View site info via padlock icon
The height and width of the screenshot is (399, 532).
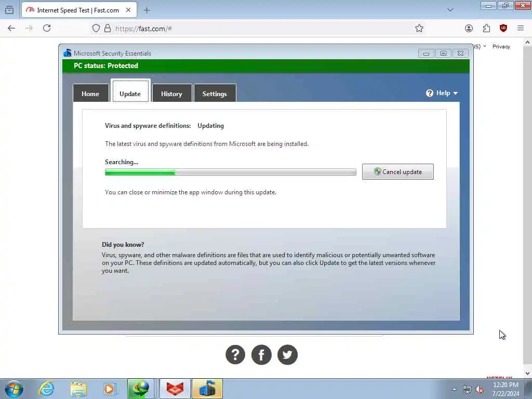[x=108, y=28]
